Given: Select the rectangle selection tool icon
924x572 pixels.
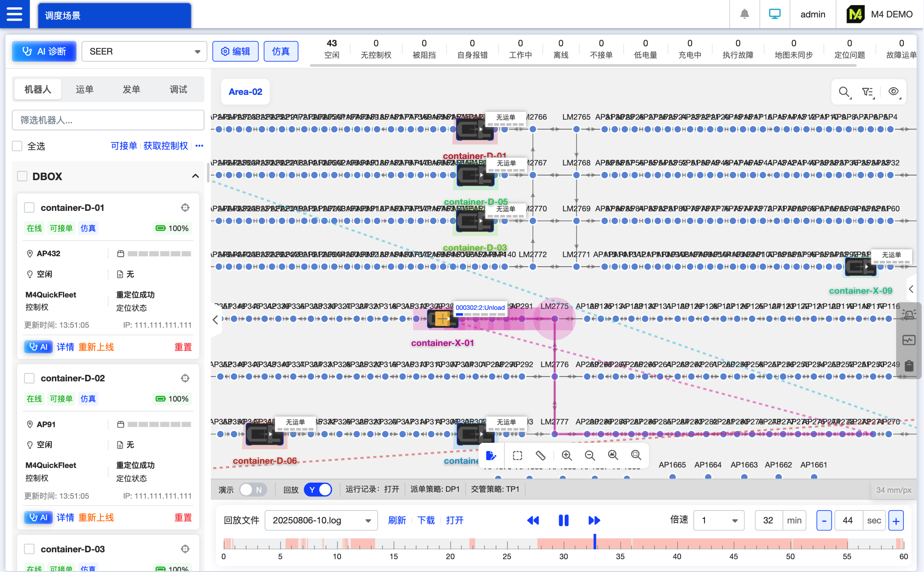Looking at the screenshot, I should pos(517,455).
